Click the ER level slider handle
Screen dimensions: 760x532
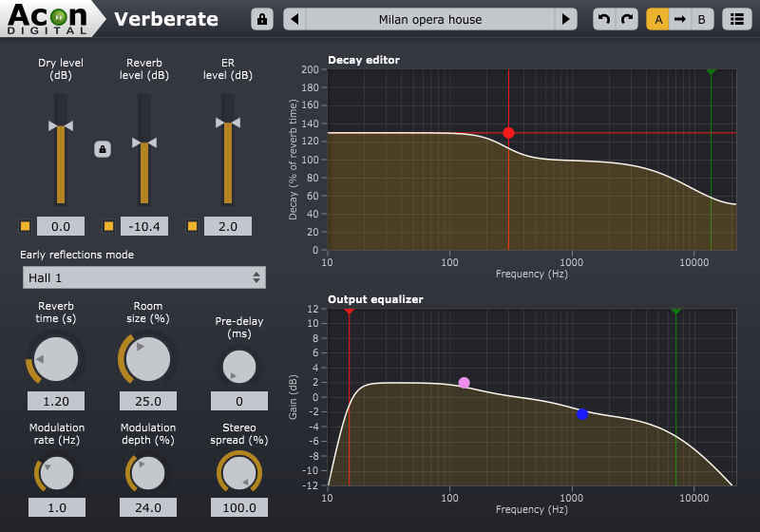(228, 123)
